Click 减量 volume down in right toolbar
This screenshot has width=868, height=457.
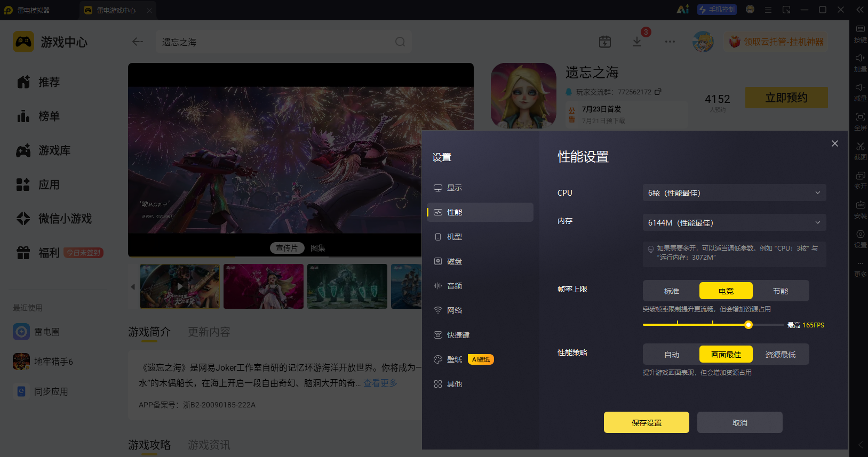point(860,92)
